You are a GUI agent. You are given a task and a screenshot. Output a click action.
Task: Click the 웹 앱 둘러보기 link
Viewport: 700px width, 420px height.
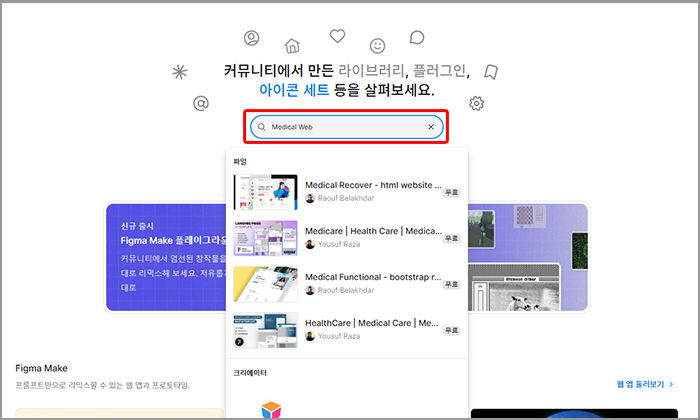pyautogui.click(x=645, y=384)
